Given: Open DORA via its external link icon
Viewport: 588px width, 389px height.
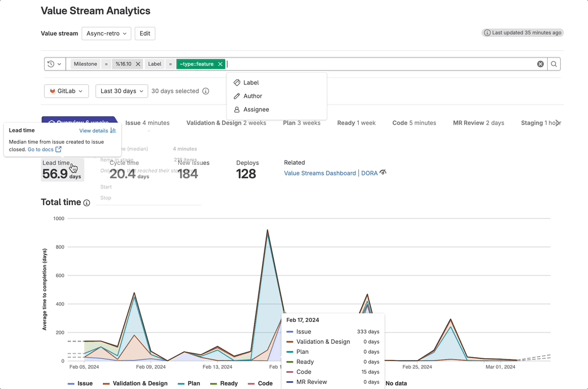Looking at the screenshot, I should point(383,173).
